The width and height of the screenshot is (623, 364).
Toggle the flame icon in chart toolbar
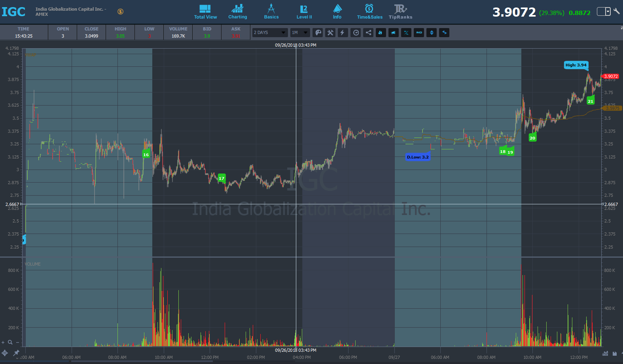point(381,32)
